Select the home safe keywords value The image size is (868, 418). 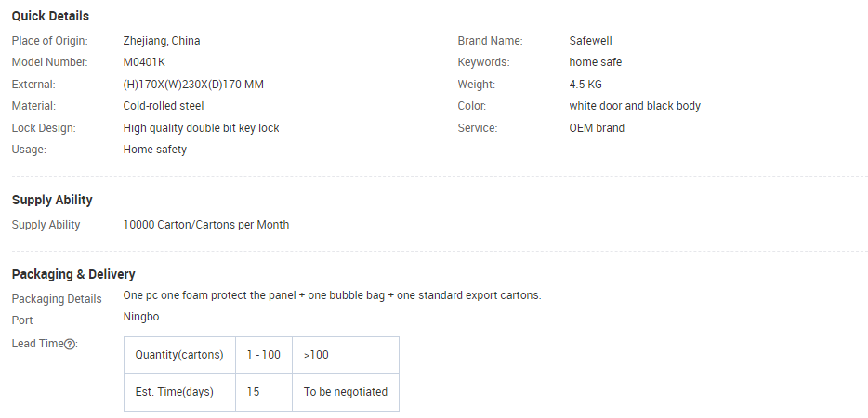(595, 62)
